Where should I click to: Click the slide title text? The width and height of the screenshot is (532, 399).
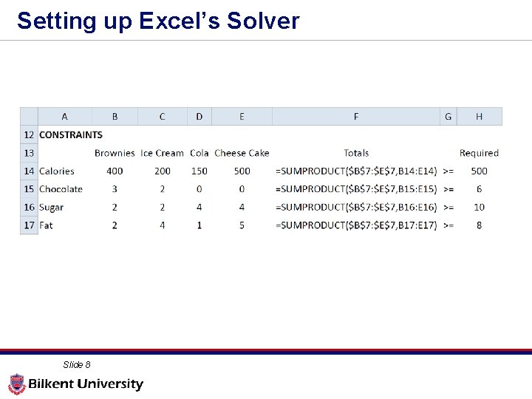coord(158,21)
